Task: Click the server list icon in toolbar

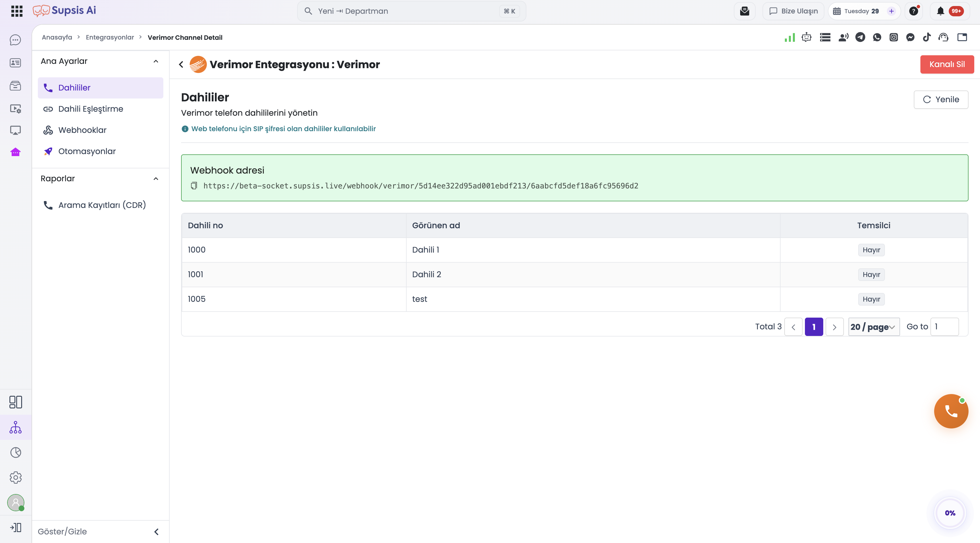Action: tap(825, 37)
